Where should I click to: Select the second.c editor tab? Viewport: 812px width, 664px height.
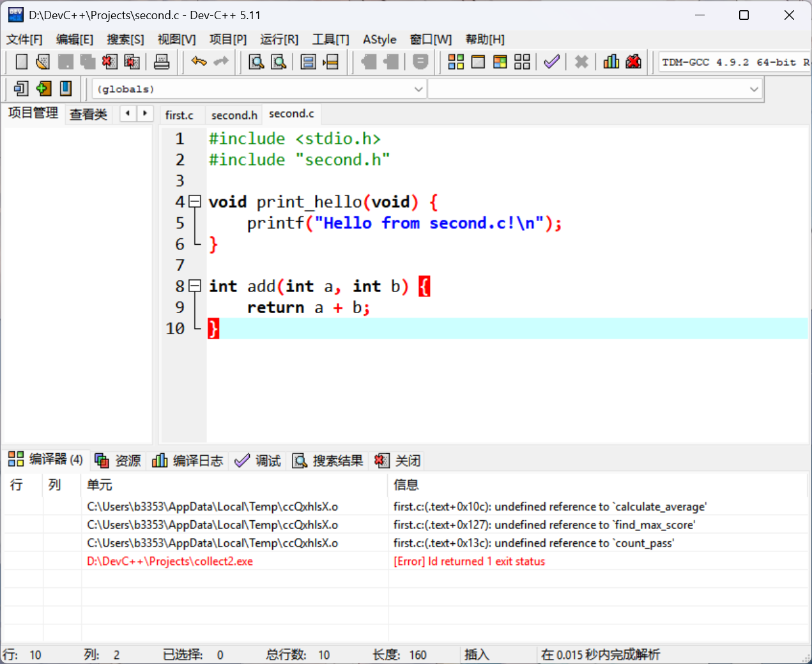tap(291, 114)
